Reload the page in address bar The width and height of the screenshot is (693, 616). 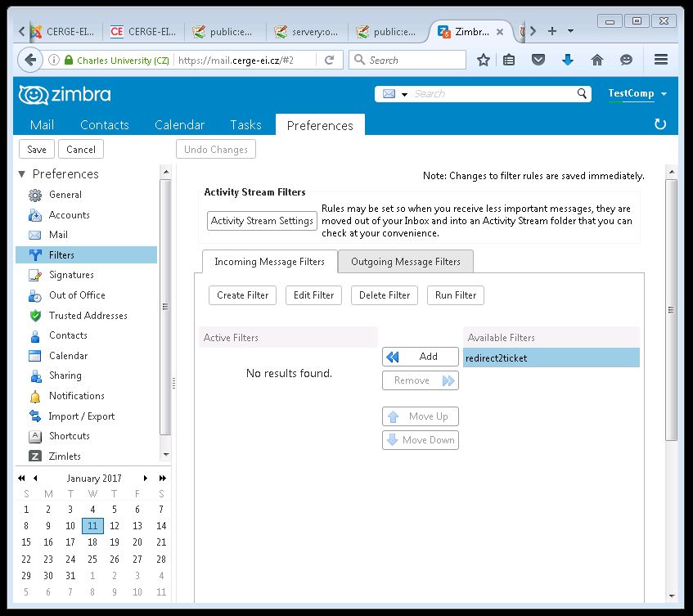[329, 60]
